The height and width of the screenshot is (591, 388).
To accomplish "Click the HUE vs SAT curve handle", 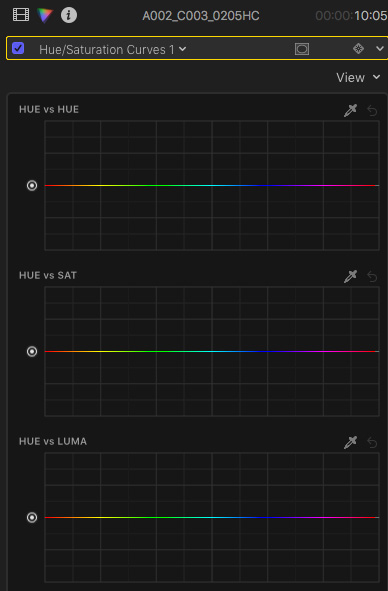I will click(32, 352).
